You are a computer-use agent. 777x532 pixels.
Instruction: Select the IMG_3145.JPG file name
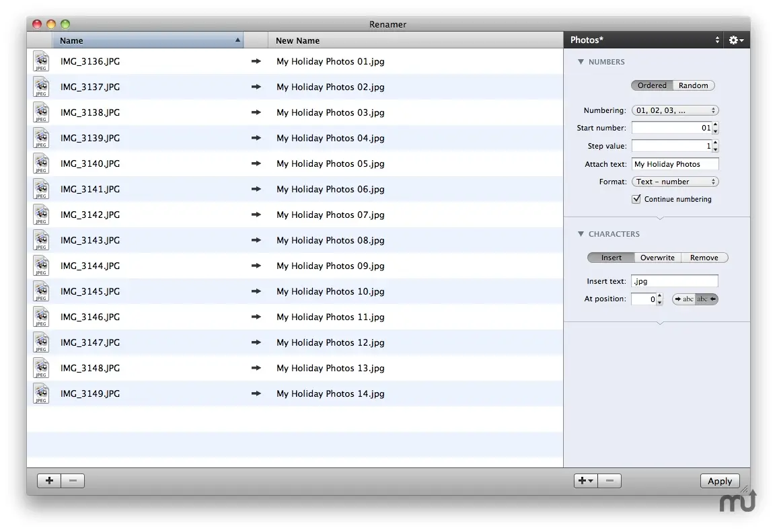point(90,291)
